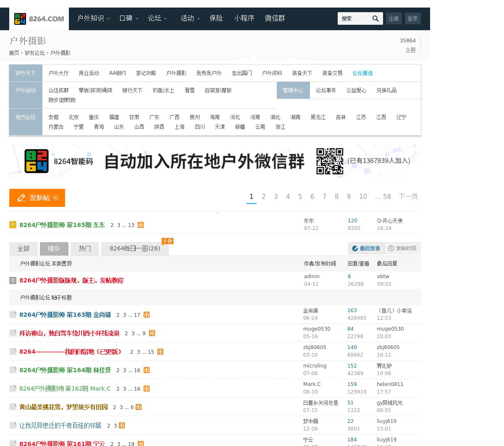Click new-window icon beside 第165期 东东 thread
Image resolution: width=504 pixels, height=446 pixels.
pyautogui.click(x=141, y=225)
